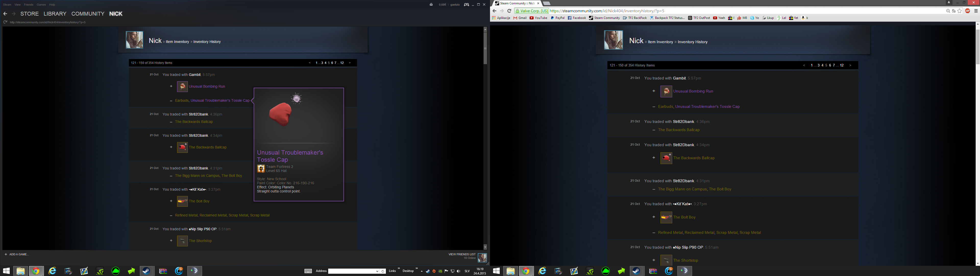Click account name gaetolo in Steam client
The image size is (980, 276).
tap(455, 5)
